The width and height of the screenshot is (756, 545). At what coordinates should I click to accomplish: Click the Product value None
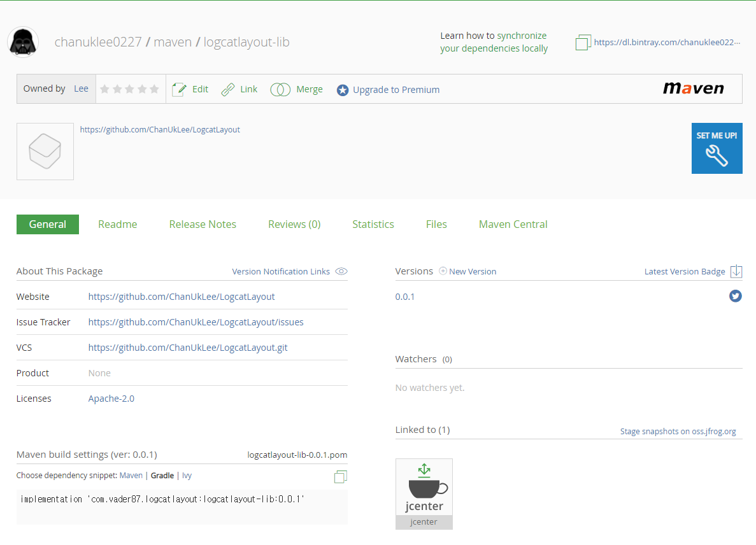coord(99,373)
